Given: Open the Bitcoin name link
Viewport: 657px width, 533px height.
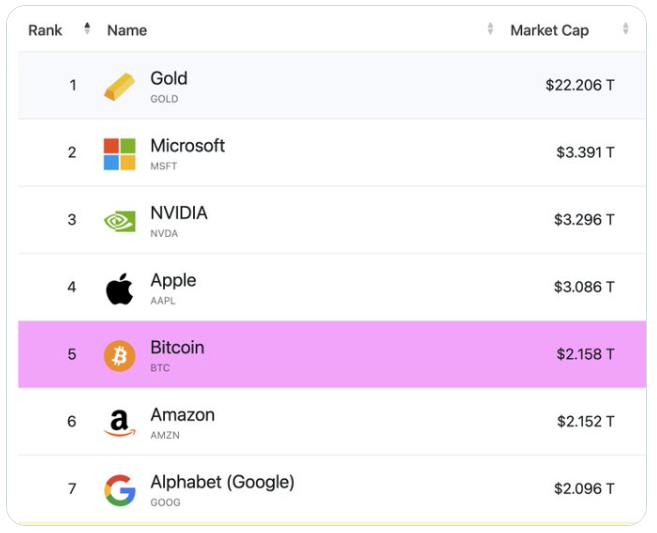Looking at the screenshot, I should click(177, 348).
